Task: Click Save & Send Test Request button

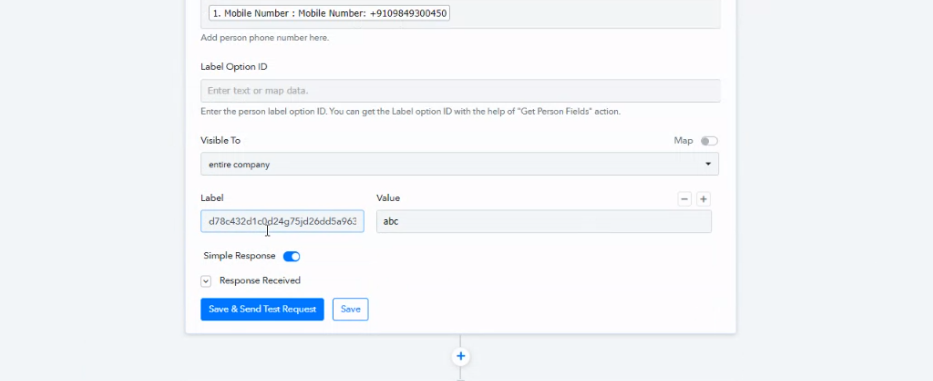Action: pyautogui.click(x=262, y=309)
